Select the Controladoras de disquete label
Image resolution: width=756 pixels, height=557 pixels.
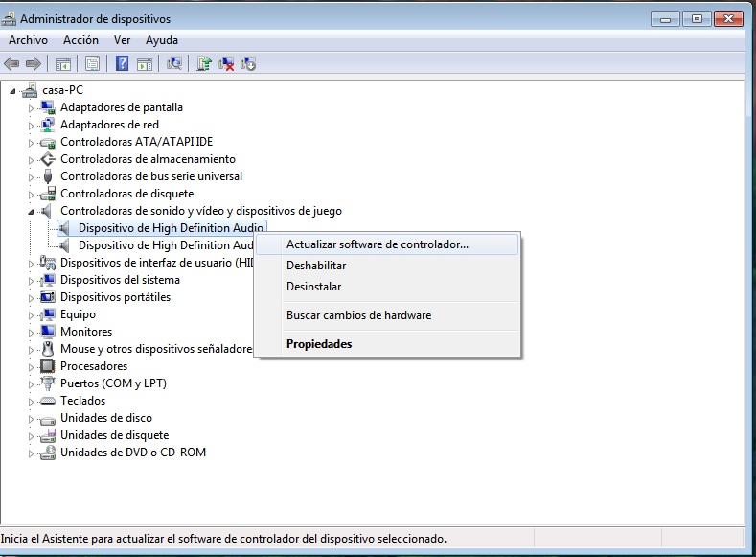(126, 194)
